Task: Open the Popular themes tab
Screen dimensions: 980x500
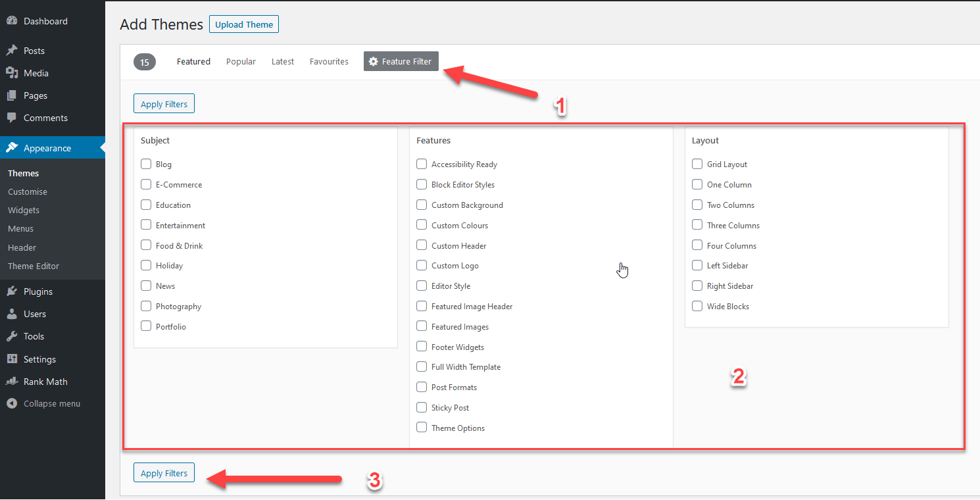Action: click(241, 61)
